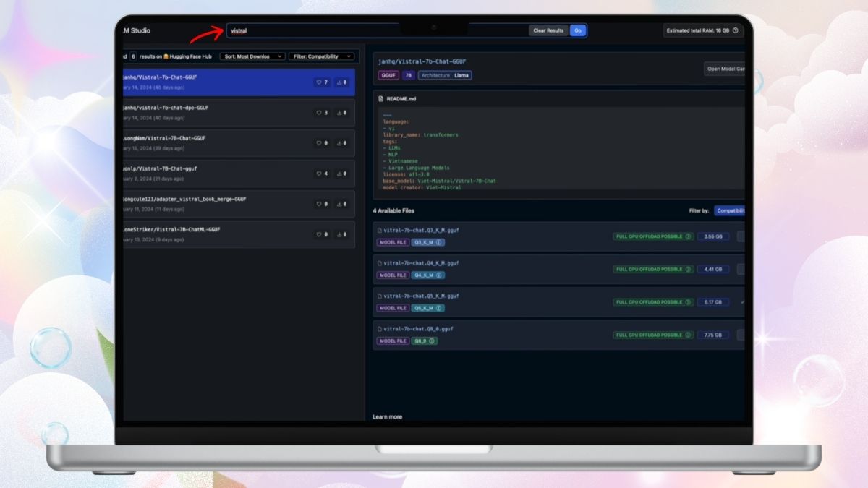Click MODEL FILE badge on the Q3_K_M row
This screenshot has width=868, height=488.
393,242
